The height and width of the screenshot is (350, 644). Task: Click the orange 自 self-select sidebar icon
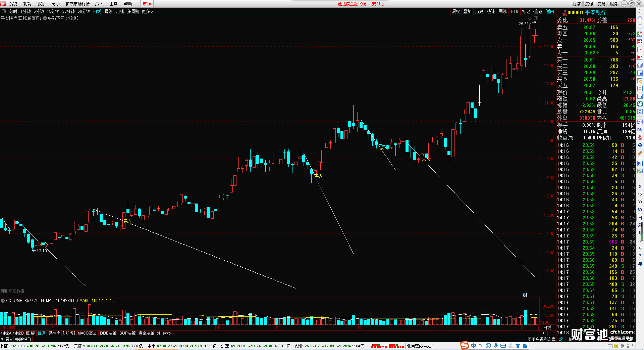(x=640, y=88)
